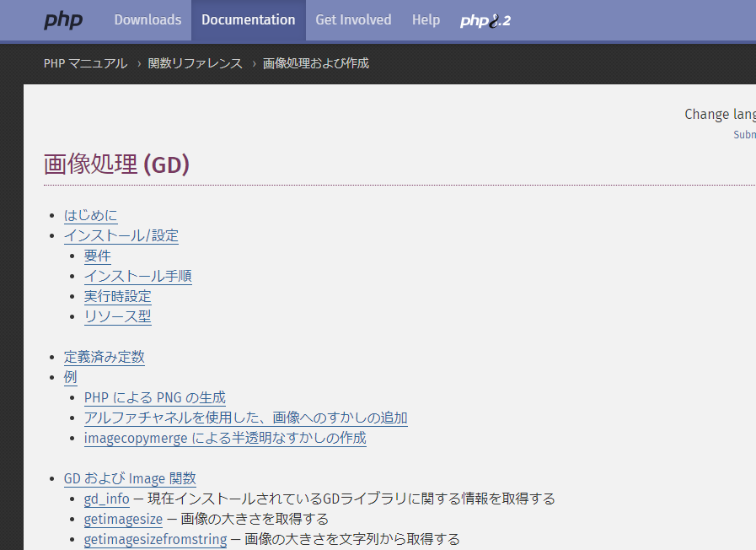Open imagecopymerge による半透明なすかしの作成 link
Image resolution: width=756 pixels, height=550 pixels.
[225, 438]
